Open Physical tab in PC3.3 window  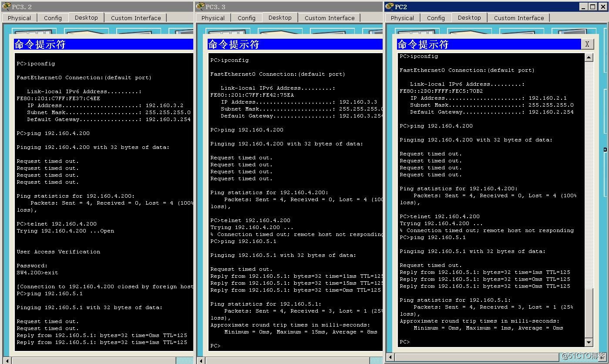tap(213, 18)
